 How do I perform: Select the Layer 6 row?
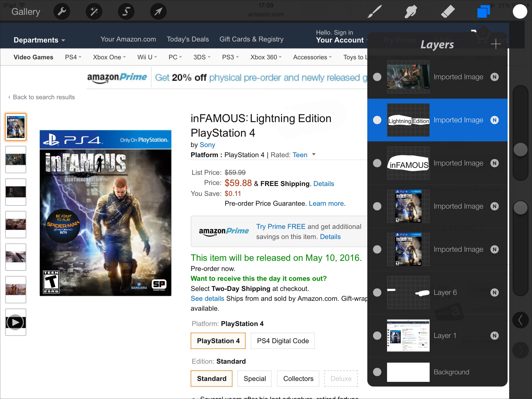click(x=437, y=292)
